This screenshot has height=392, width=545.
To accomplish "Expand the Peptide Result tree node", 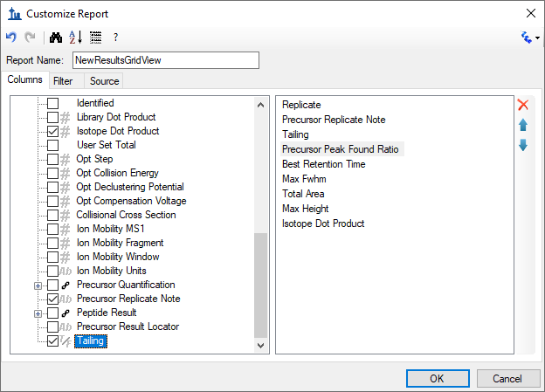I will tap(38, 313).
